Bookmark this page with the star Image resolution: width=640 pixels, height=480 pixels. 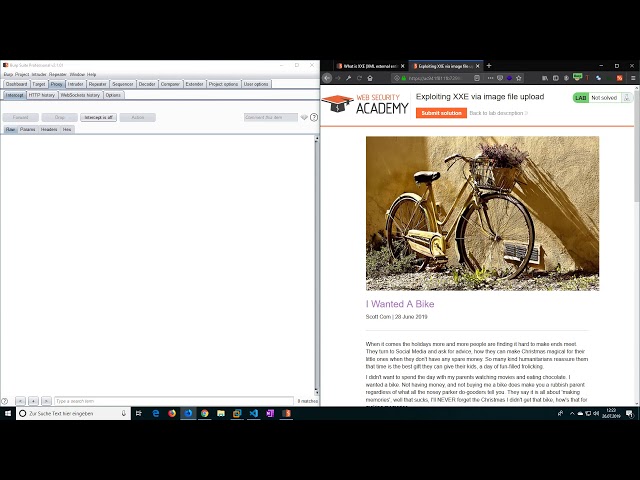click(x=519, y=78)
